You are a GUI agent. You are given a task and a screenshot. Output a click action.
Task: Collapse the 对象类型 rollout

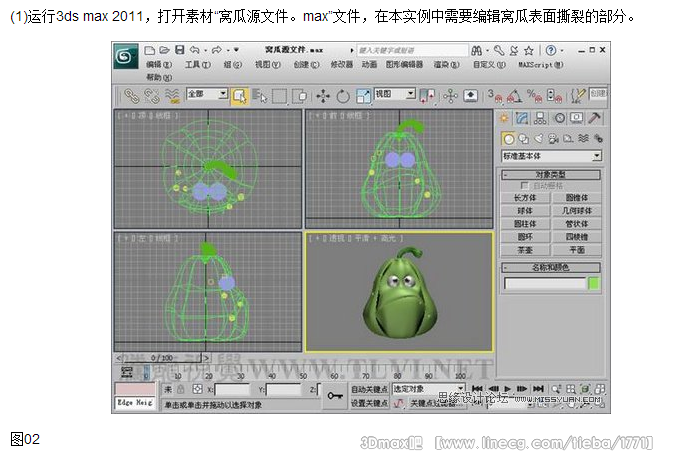pyautogui.click(x=551, y=175)
